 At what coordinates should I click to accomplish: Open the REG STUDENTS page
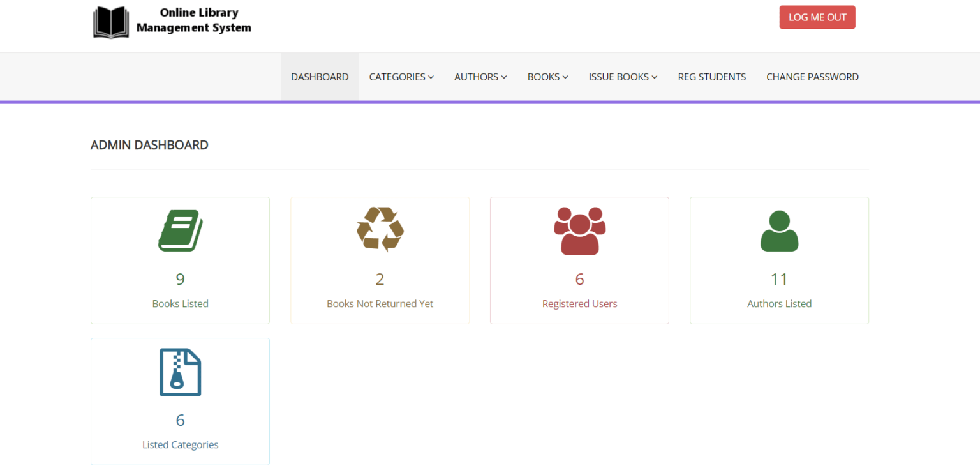pyautogui.click(x=711, y=77)
